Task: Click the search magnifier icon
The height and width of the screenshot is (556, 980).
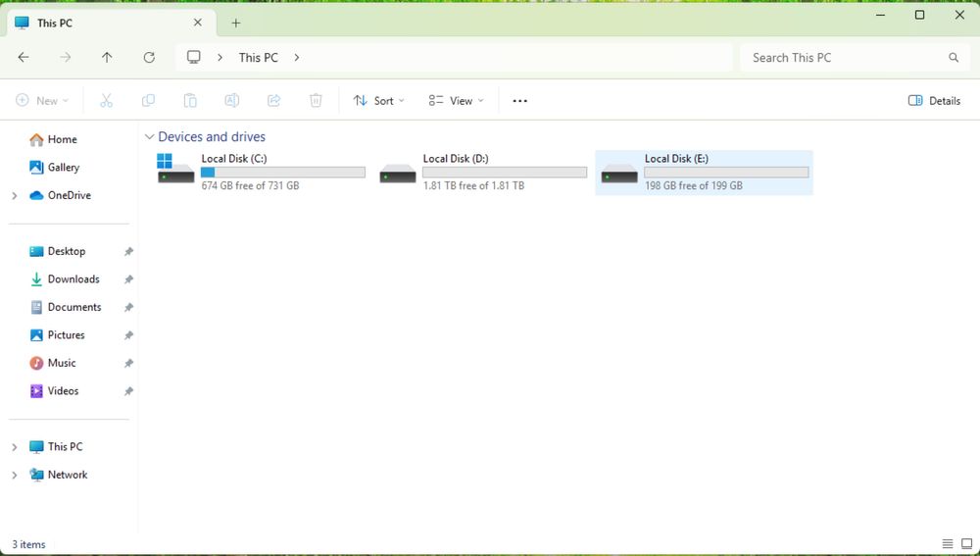Action: point(954,58)
